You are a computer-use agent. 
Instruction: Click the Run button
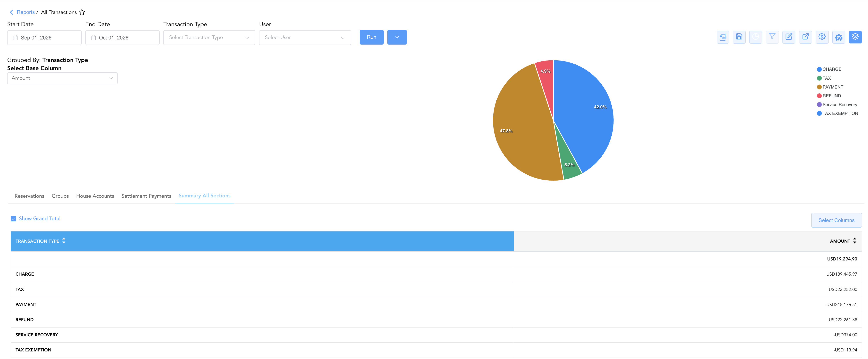click(371, 37)
